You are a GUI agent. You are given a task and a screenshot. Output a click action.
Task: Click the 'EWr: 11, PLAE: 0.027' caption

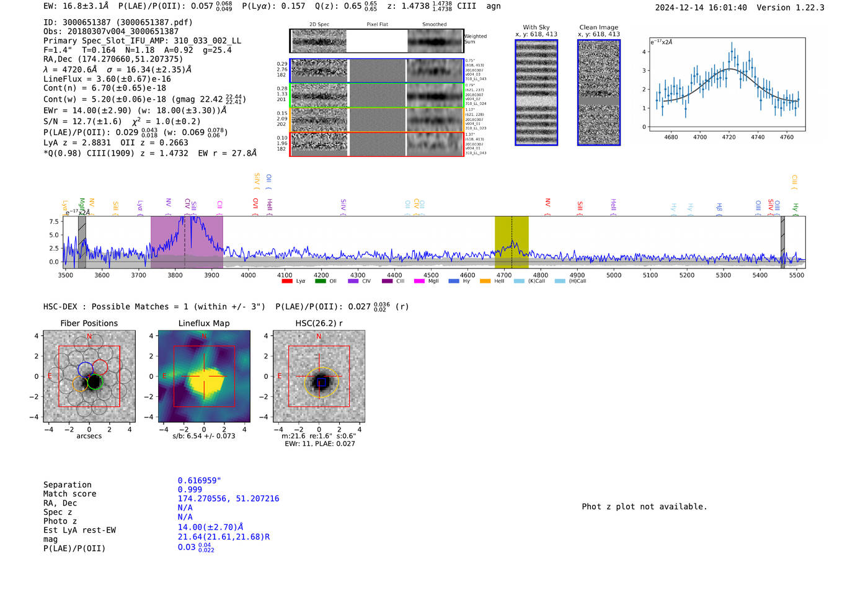click(319, 444)
